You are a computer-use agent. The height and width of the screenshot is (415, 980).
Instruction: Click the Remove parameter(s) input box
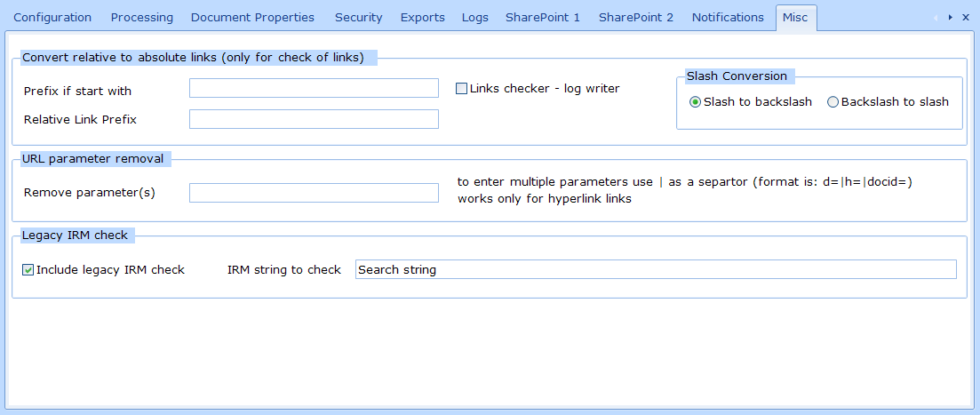[x=314, y=193]
